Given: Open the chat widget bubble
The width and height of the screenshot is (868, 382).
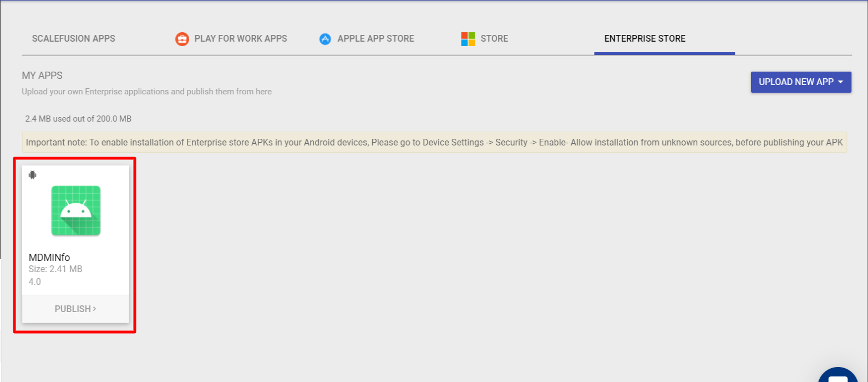Looking at the screenshot, I should click(x=838, y=376).
